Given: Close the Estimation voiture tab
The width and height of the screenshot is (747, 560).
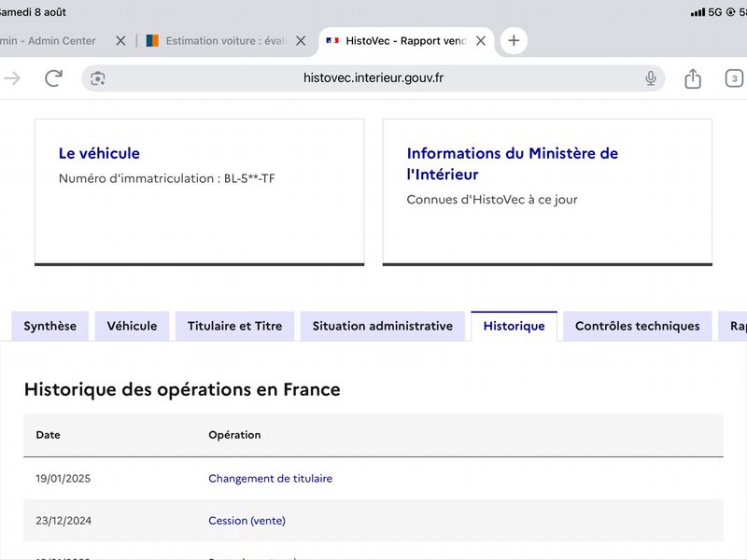Looking at the screenshot, I should coord(301,41).
